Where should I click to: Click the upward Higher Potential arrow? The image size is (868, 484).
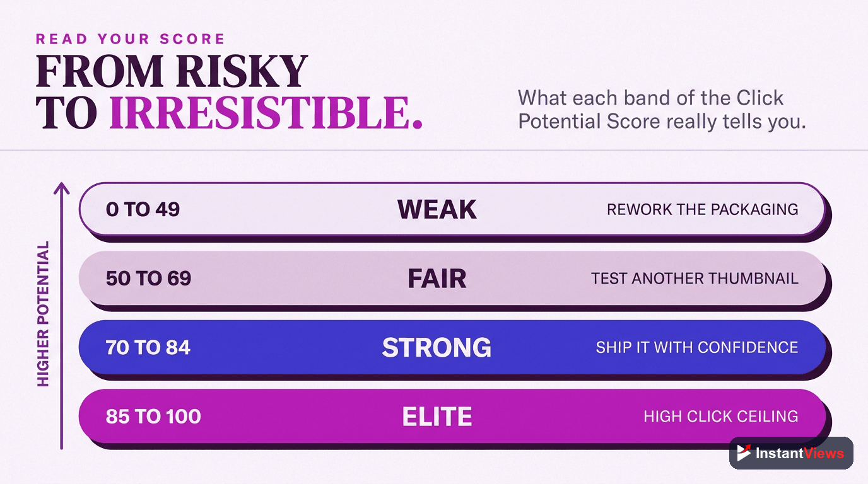(61, 316)
